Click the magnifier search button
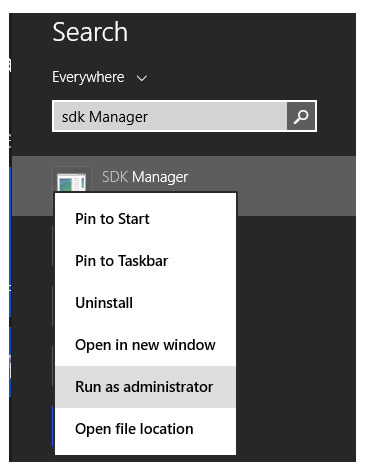368x473 pixels. (x=301, y=116)
